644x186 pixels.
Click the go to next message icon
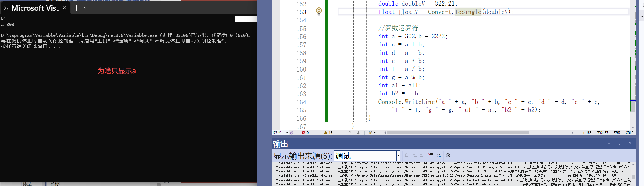pos(422,155)
